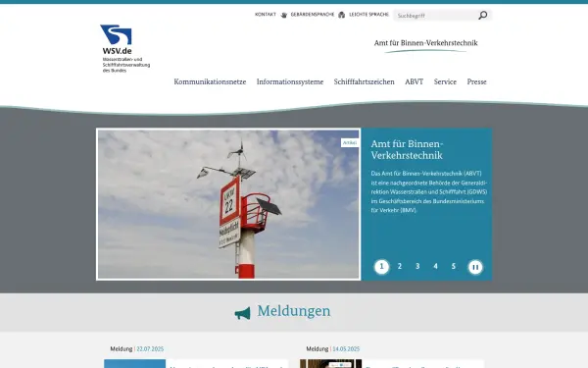Select slide 1 in carousel
Image resolution: width=588 pixels, height=368 pixels.
382,267
